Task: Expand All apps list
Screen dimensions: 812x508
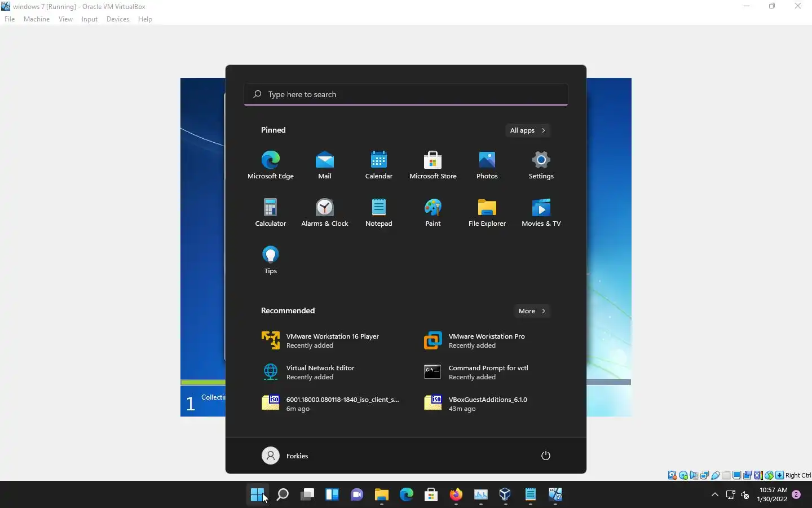Action: point(528,130)
